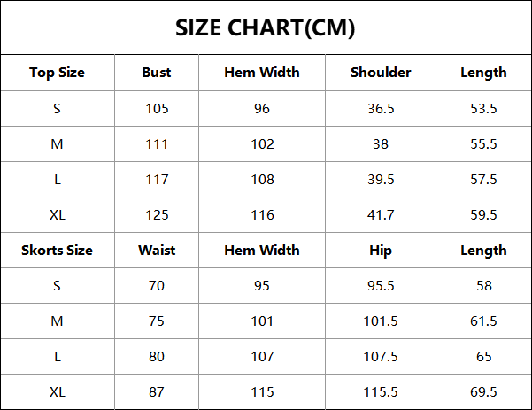The height and width of the screenshot is (410, 532).
Task: Click the hip value 115.5
Action: tap(381, 392)
